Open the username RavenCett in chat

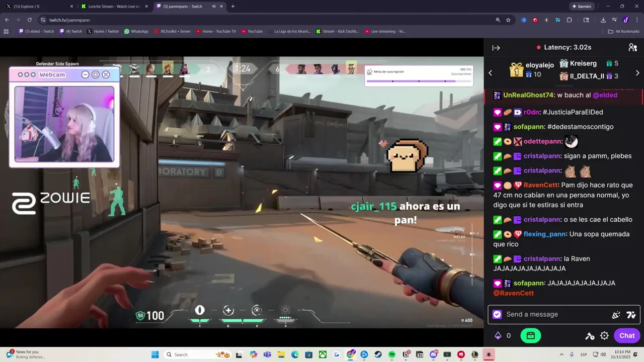(541, 185)
